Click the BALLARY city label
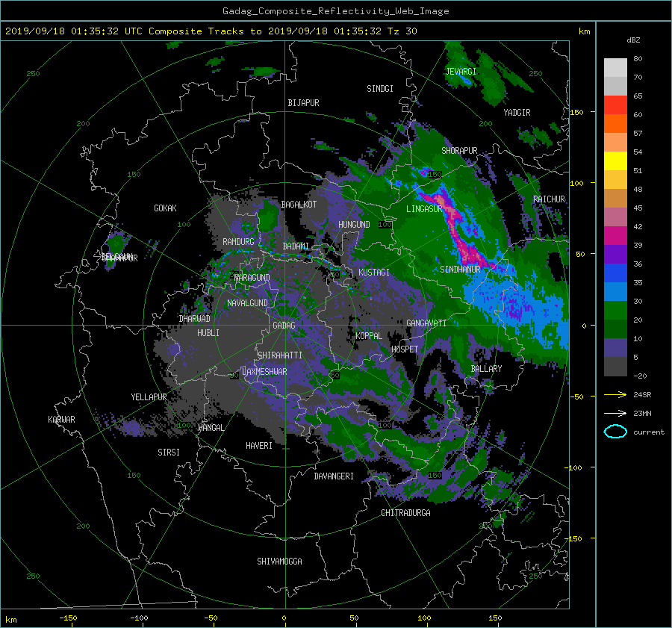 (x=486, y=369)
